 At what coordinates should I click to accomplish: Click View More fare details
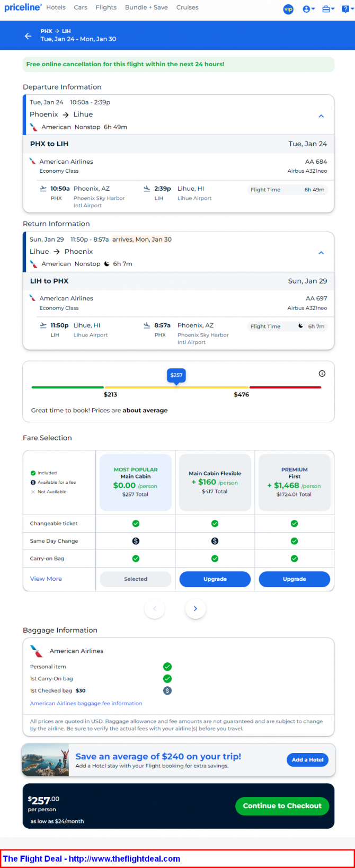46,579
